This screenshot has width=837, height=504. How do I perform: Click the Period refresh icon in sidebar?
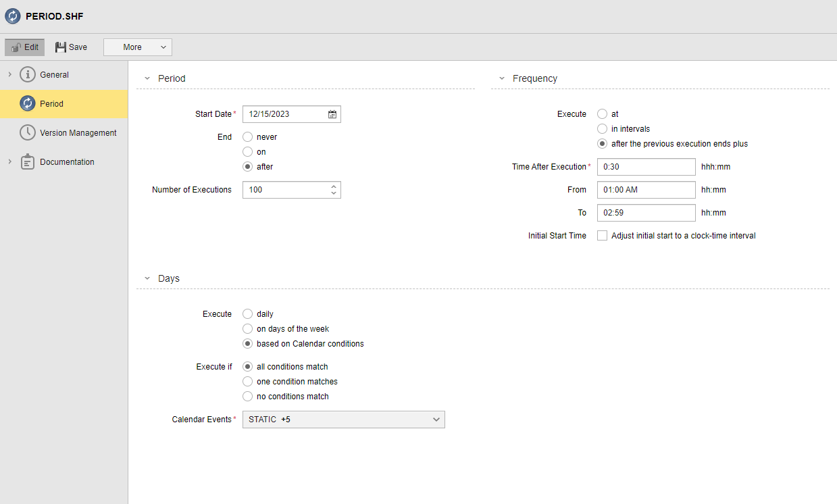pyautogui.click(x=28, y=103)
